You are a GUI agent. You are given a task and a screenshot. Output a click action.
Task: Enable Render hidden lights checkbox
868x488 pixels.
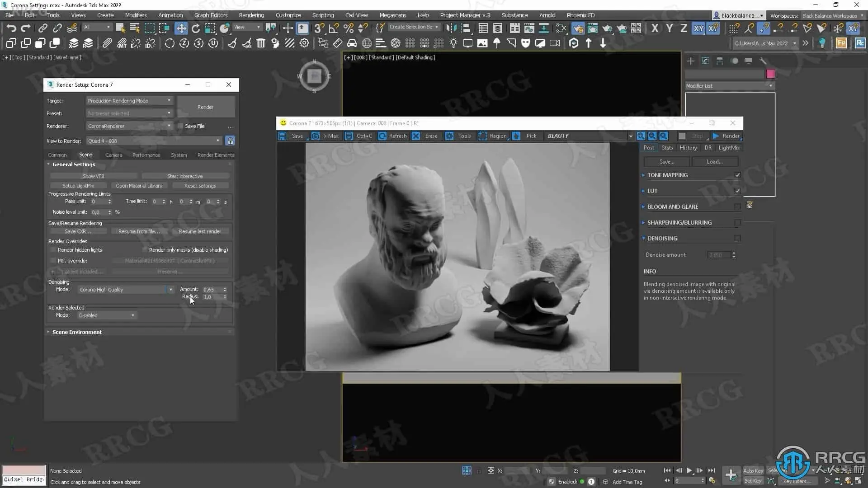tap(53, 250)
